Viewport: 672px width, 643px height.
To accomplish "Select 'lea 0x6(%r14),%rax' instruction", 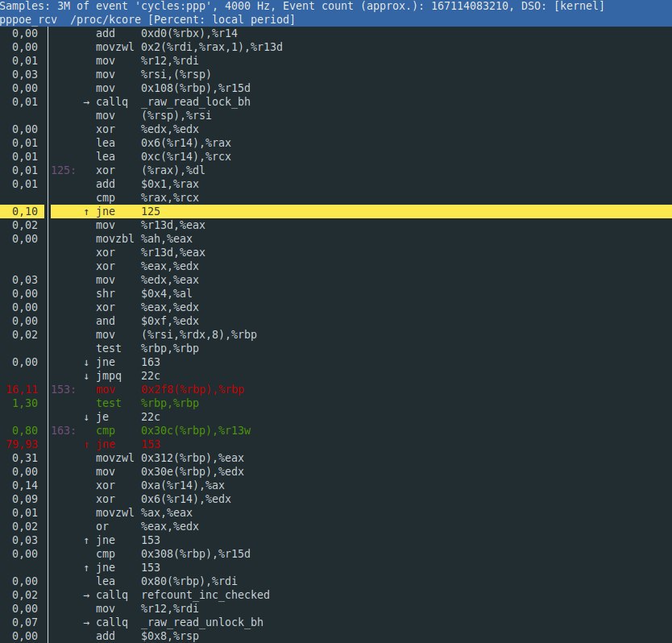I will (x=164, y=143).
